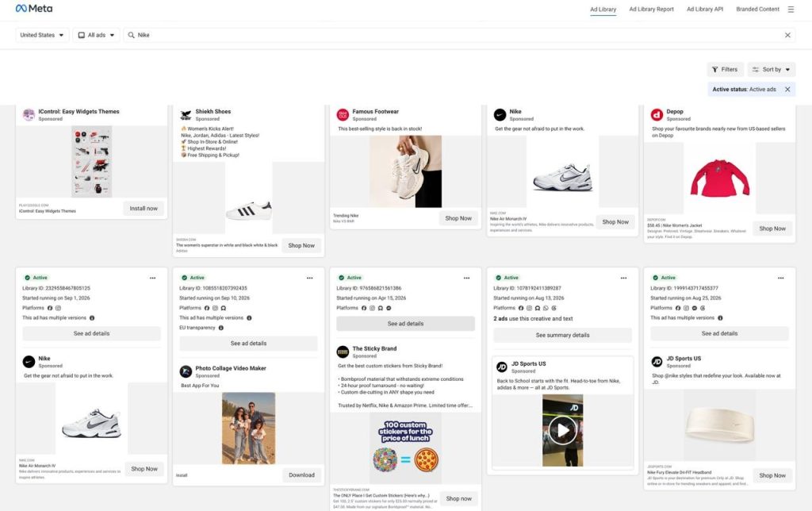Screen dimensions: 812x511
Task: Click the Nike search input field
Action: click(x=459, y=35)
